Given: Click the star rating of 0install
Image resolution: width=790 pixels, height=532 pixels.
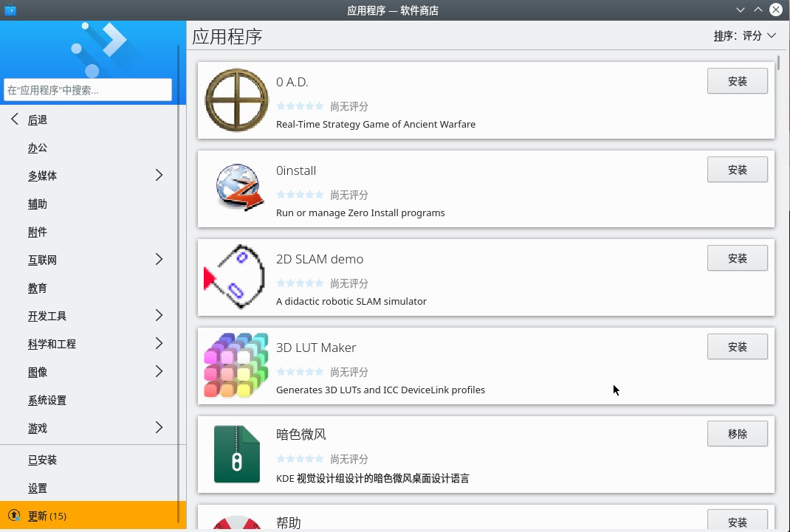Looking at the screenshot, I should pos(300,195).
